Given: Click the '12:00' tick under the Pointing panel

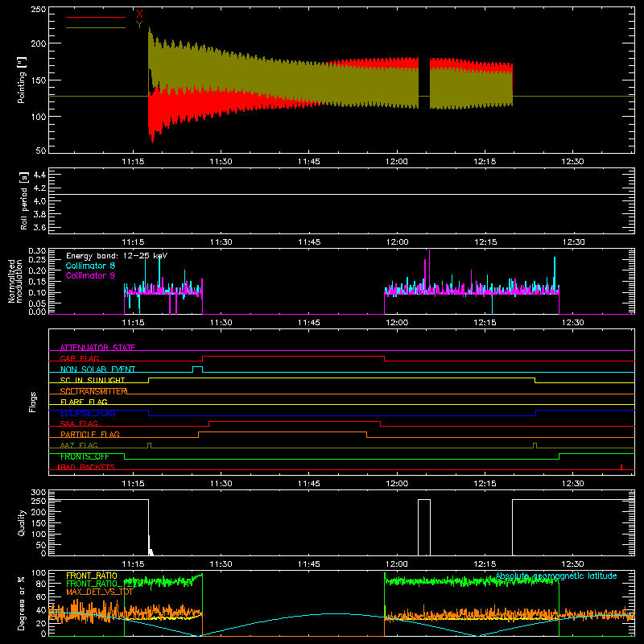Looking at the screenshot, I should pyautogui.click(x=397, y=162).
